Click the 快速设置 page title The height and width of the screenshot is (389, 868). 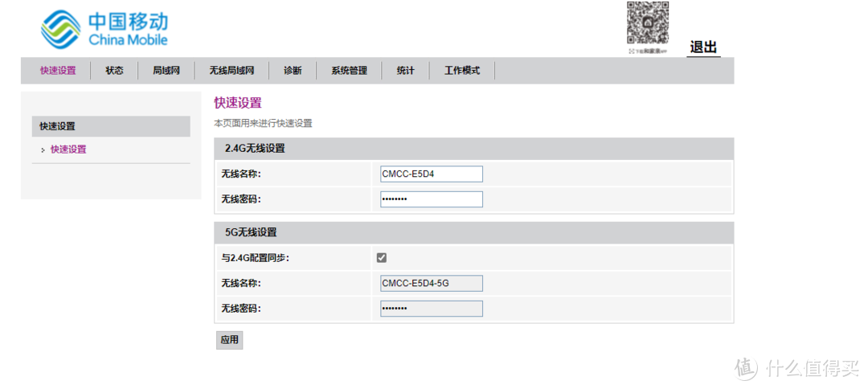click(237, 102)
